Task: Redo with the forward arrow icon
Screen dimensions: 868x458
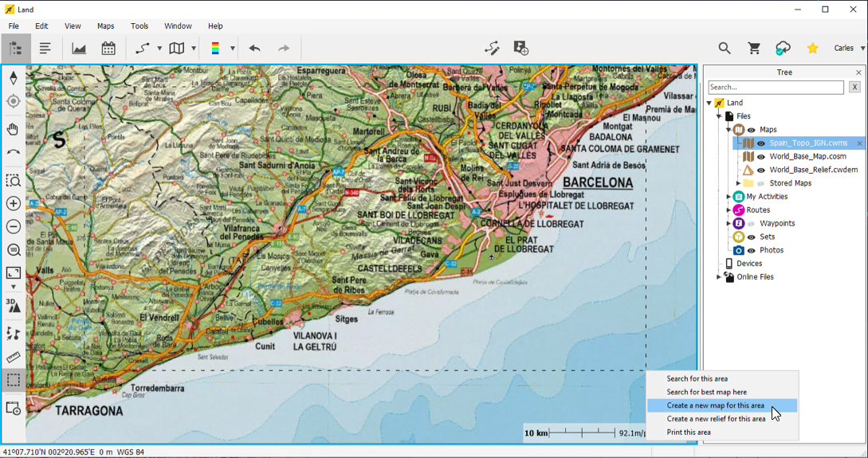Action: (284, 49)
